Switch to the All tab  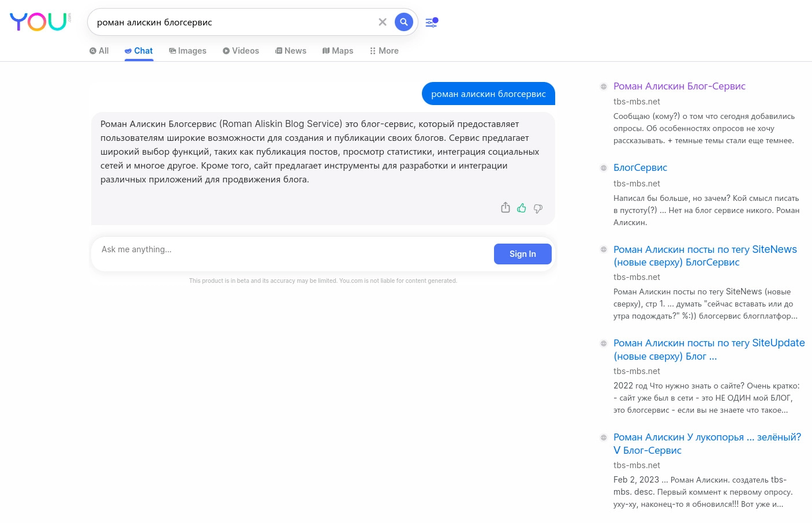(x=99, y=51)
